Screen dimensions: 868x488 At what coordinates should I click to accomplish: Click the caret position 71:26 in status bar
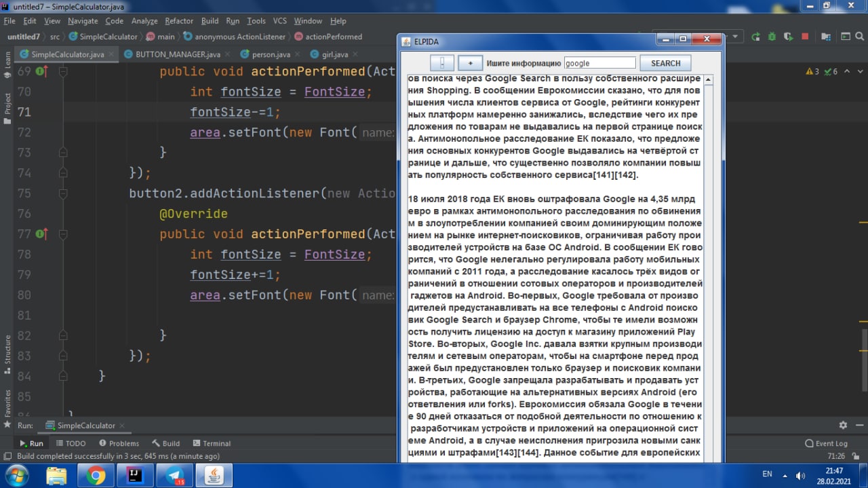point(835,456)
